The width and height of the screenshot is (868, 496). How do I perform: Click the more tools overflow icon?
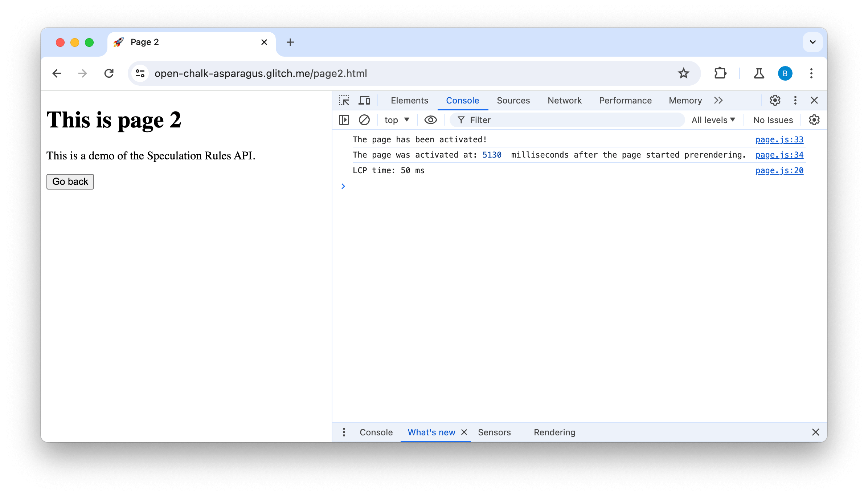(x=719, y=100)
